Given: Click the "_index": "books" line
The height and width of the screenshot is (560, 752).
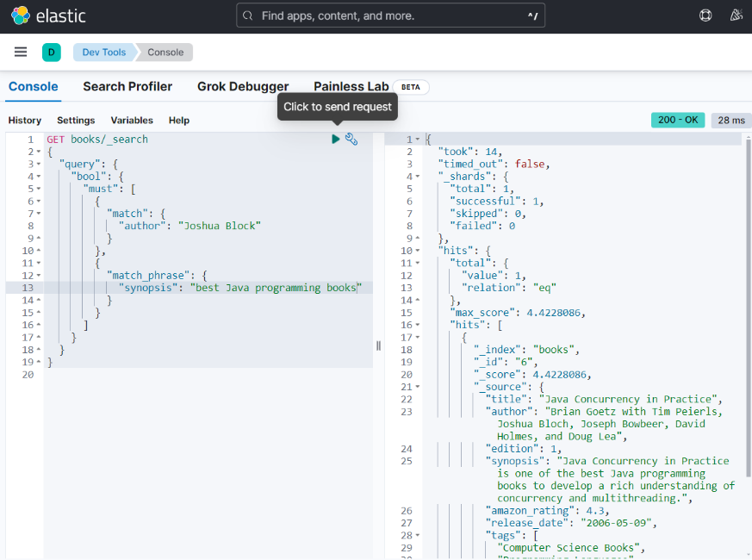Looking at the screenshot, I should tap(526, 350).
